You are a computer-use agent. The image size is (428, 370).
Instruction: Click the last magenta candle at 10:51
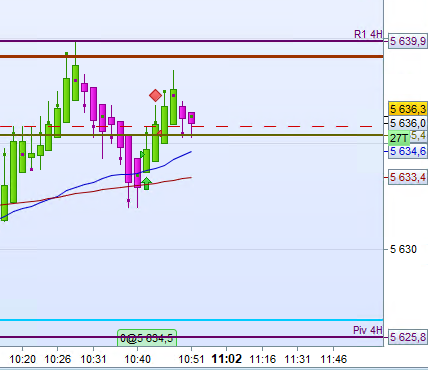point(192,118)
